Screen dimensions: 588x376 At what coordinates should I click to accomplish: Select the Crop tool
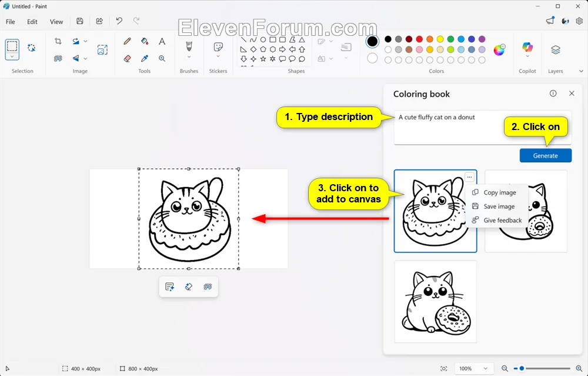[58, 41]
